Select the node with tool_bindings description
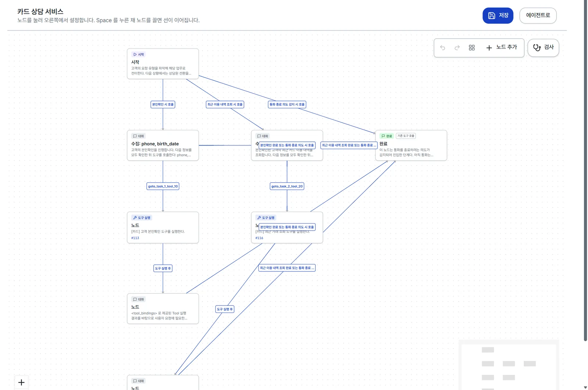Screen dimensions: 588x390 [163, 308]
